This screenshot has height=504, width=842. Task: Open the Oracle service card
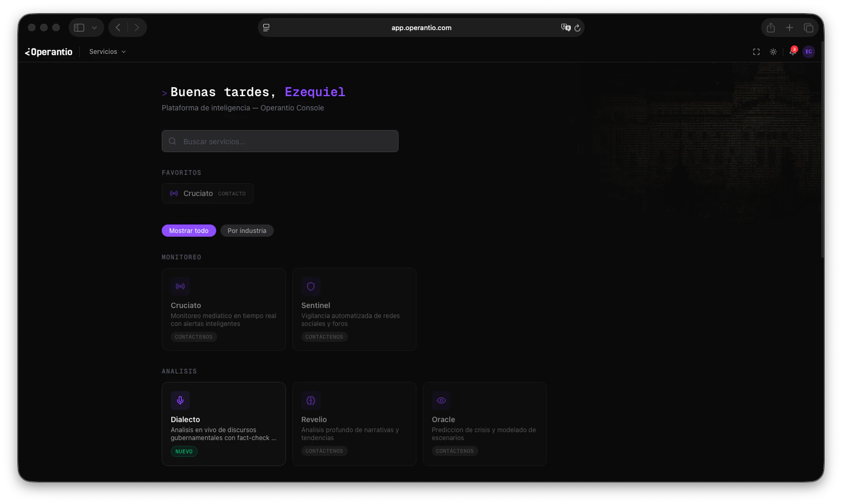(485, 424)
